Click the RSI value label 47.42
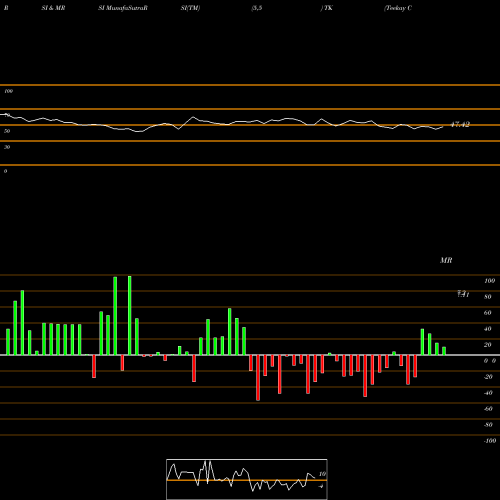This screenshot has height=500, width=500. (x=460, y=125)
